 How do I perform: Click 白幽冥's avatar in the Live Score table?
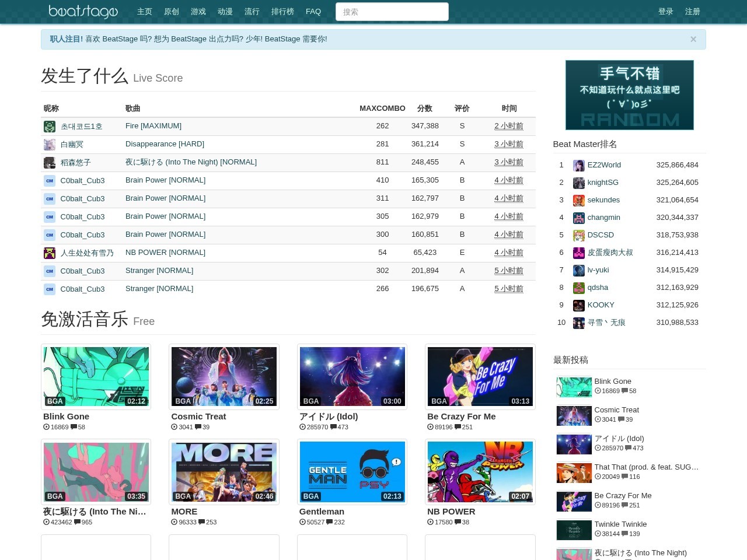point(50,145)
